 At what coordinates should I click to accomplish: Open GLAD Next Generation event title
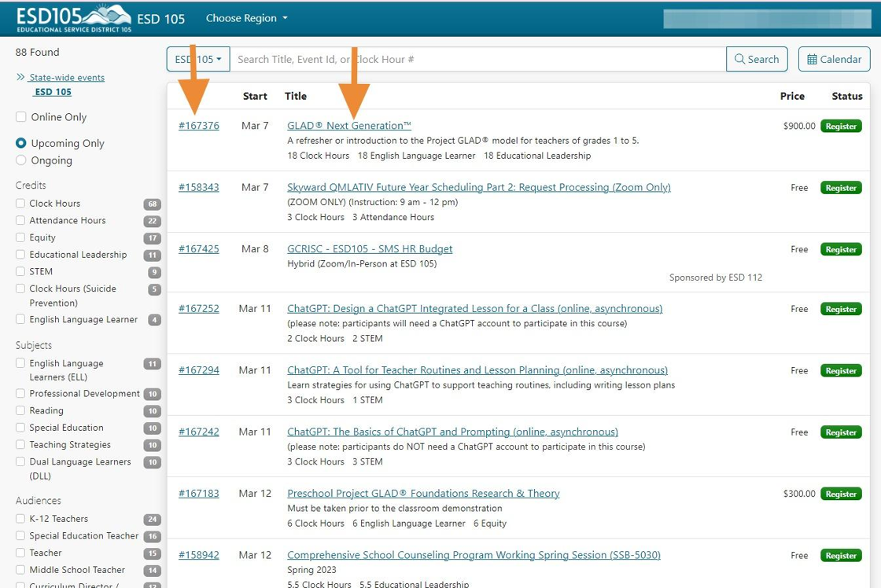pyautogui.click(x=349, y=126)
